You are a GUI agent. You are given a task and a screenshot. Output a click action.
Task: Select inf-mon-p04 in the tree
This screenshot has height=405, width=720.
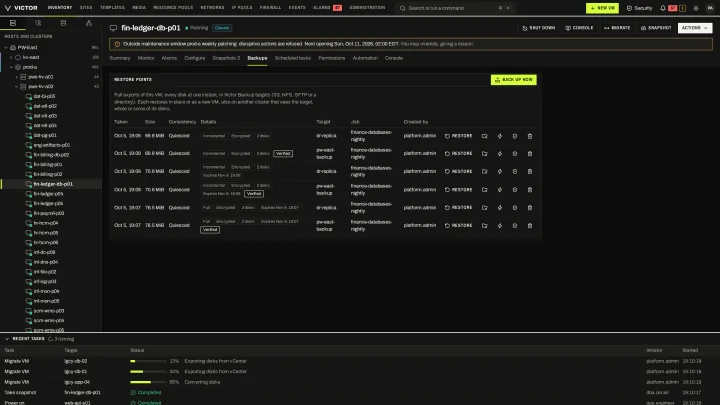pyautogui.click(x=46, y=291)
